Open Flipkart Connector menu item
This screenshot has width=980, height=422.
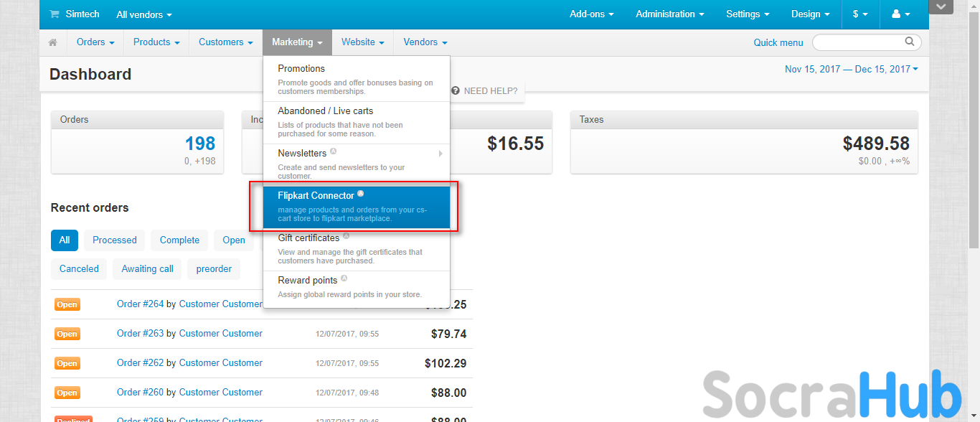[357, 207]
